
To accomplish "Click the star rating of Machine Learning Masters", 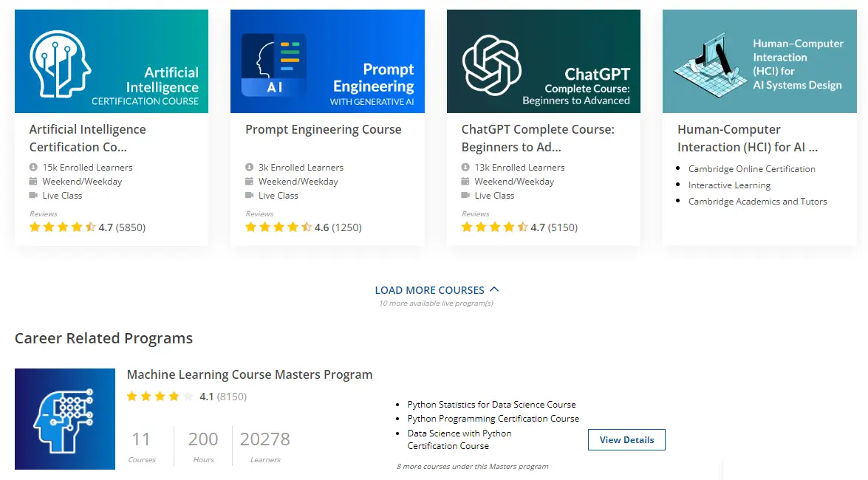I will [160, 397].
